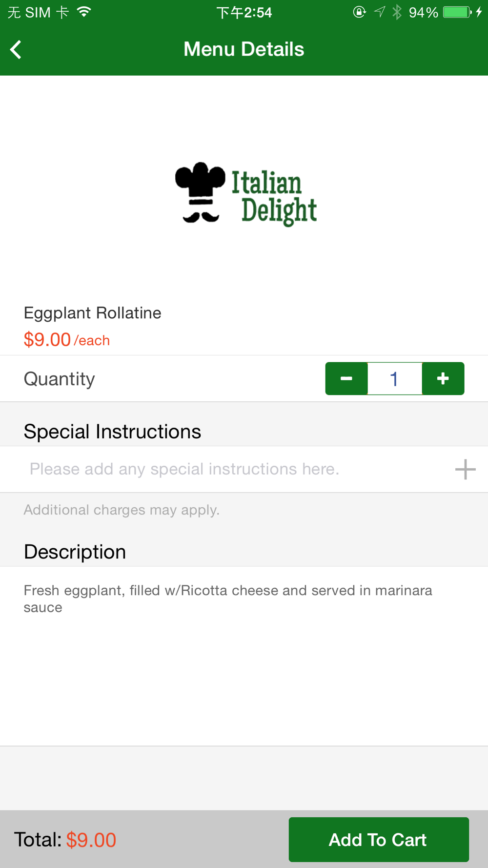Tap the back arrow icon
The width and height of the screenshot is (488, 868).
pyautogui.click(x=16, y=49)
